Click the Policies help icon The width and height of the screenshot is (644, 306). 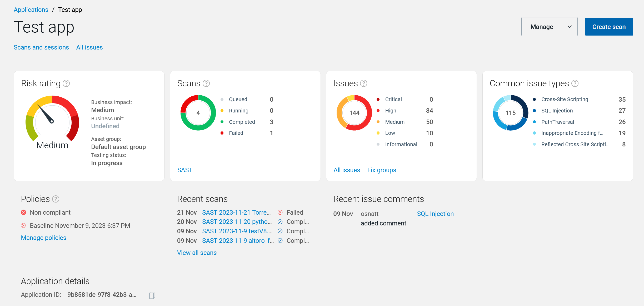tap(56, 199)
